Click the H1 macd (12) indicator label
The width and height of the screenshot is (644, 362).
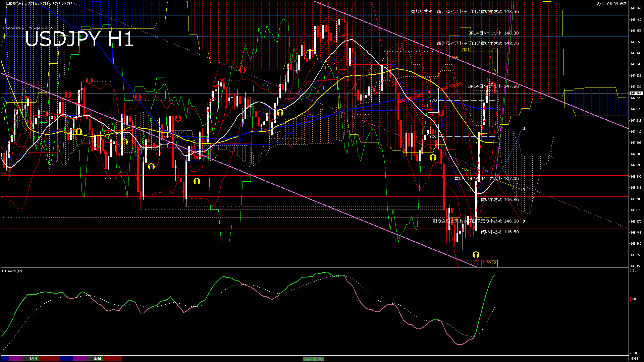12,271
